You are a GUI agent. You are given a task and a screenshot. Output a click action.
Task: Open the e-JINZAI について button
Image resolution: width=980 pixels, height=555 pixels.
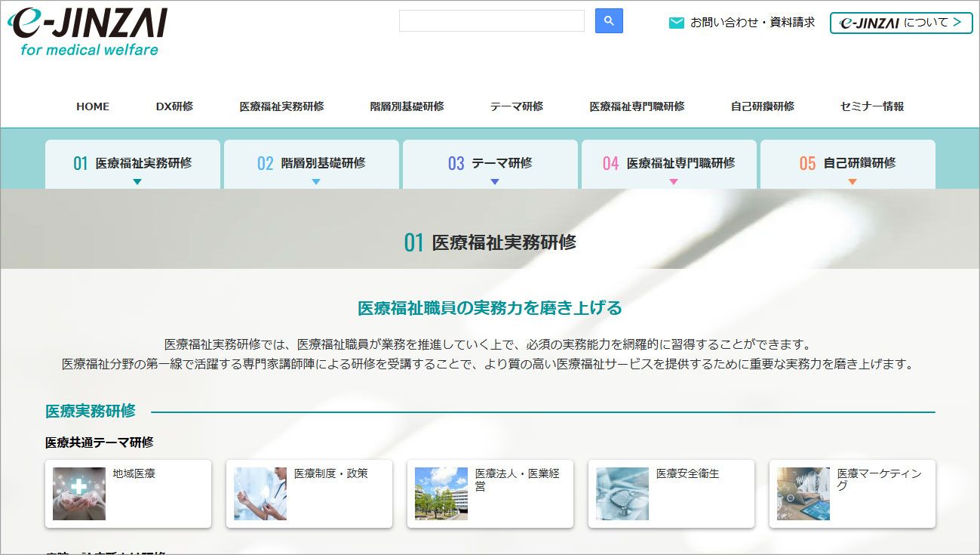tap(901, 23)
